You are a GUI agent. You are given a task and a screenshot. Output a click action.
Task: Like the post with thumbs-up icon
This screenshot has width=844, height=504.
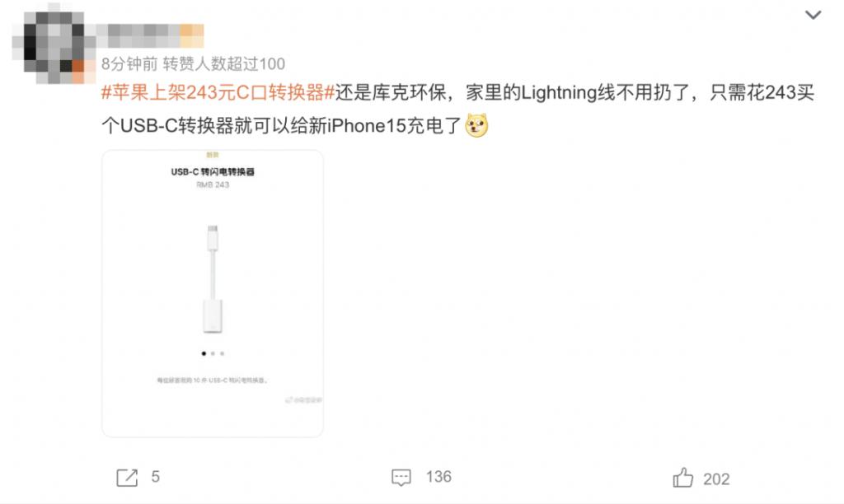[683, 478]
